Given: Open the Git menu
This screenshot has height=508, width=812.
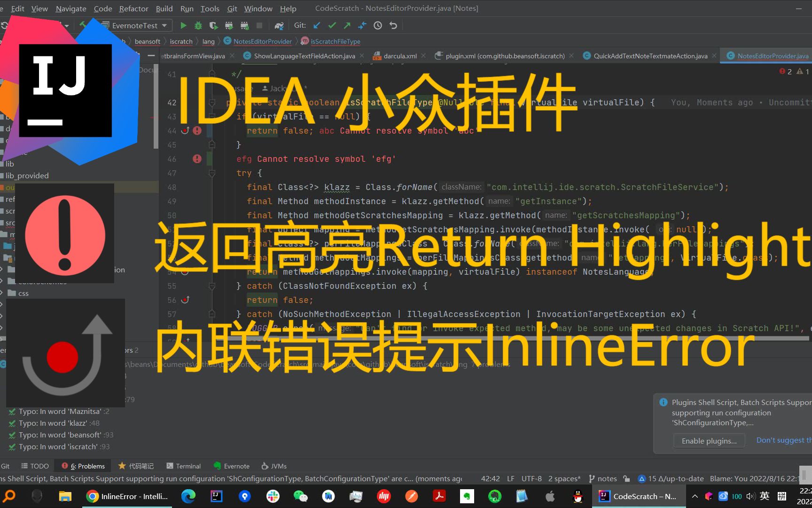Looking at the screenshot, I should tap(232, 8).
